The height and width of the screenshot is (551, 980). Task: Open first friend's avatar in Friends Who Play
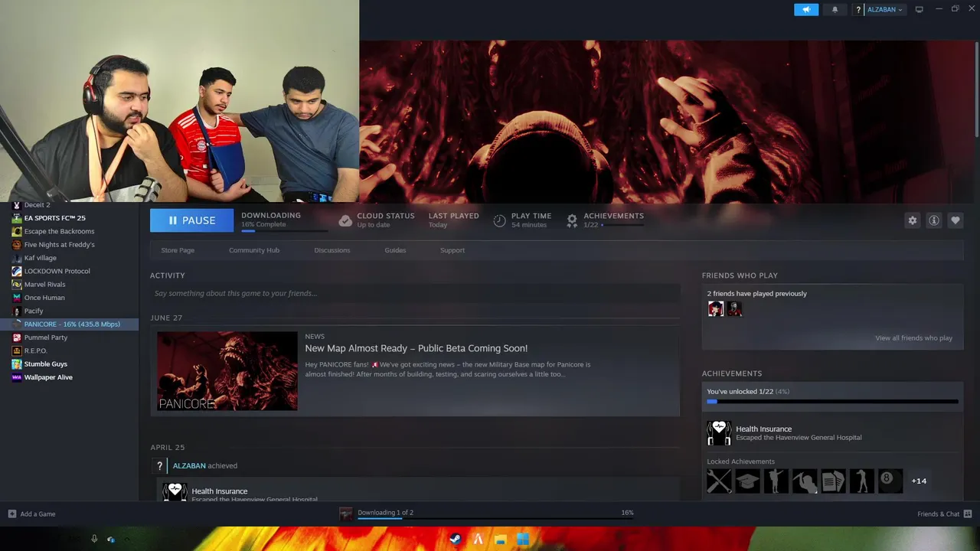pos(716,309)
